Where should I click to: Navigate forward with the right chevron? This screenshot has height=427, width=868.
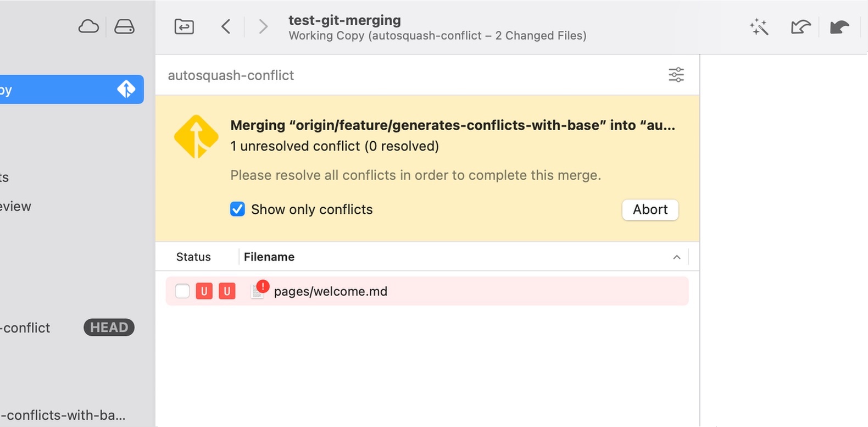tap(263, 26)
